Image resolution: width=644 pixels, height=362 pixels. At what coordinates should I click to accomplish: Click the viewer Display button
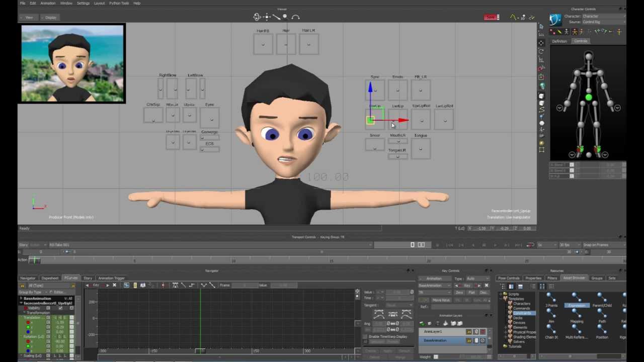coord(51,17)
